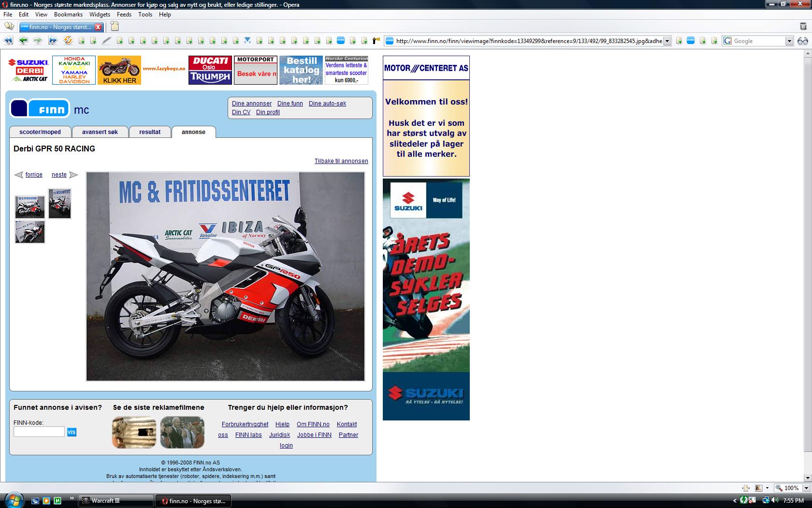Click the network tray icon
This screenshot has width=812, height=508.
tap(766, 500)
